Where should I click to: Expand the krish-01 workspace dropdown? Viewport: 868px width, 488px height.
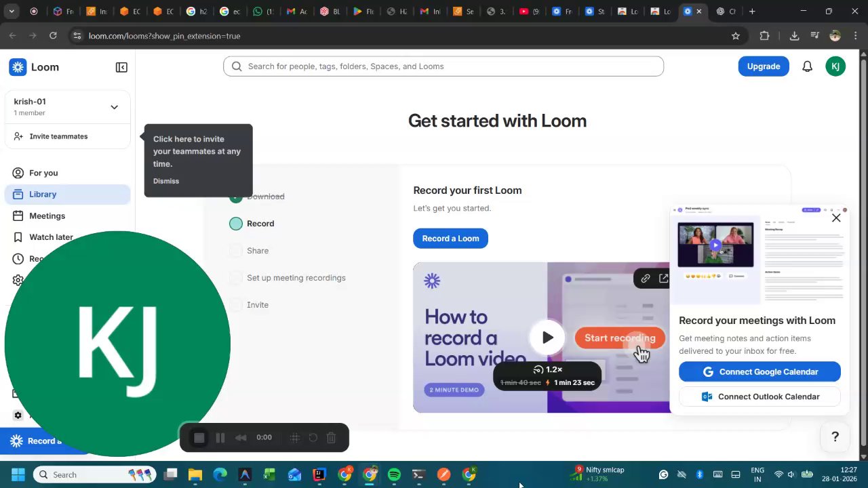pos(114,107)
